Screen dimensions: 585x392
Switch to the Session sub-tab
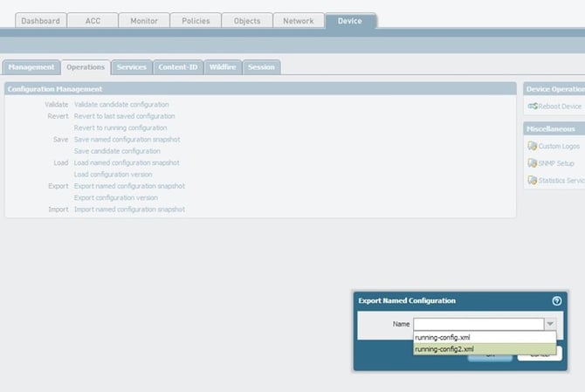point(261,67)
